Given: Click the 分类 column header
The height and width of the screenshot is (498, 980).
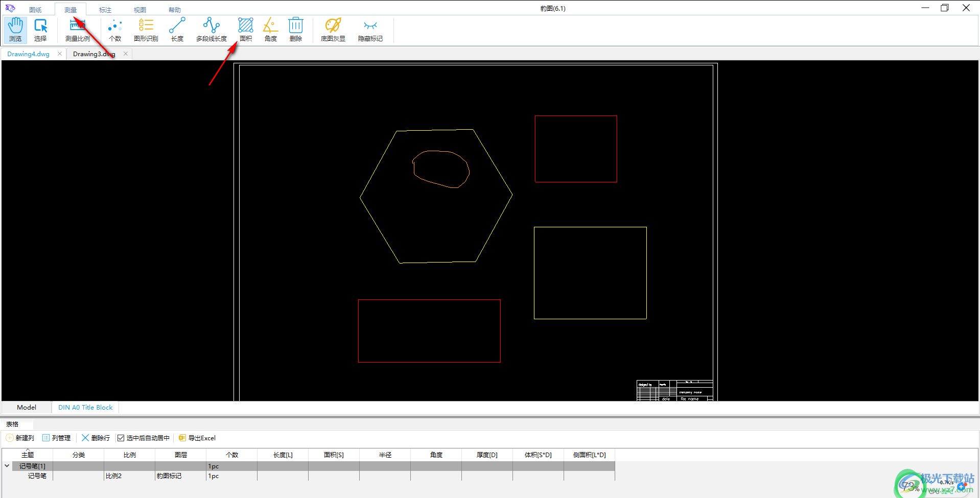Looking at the screenshot, I should pos(79,455).
